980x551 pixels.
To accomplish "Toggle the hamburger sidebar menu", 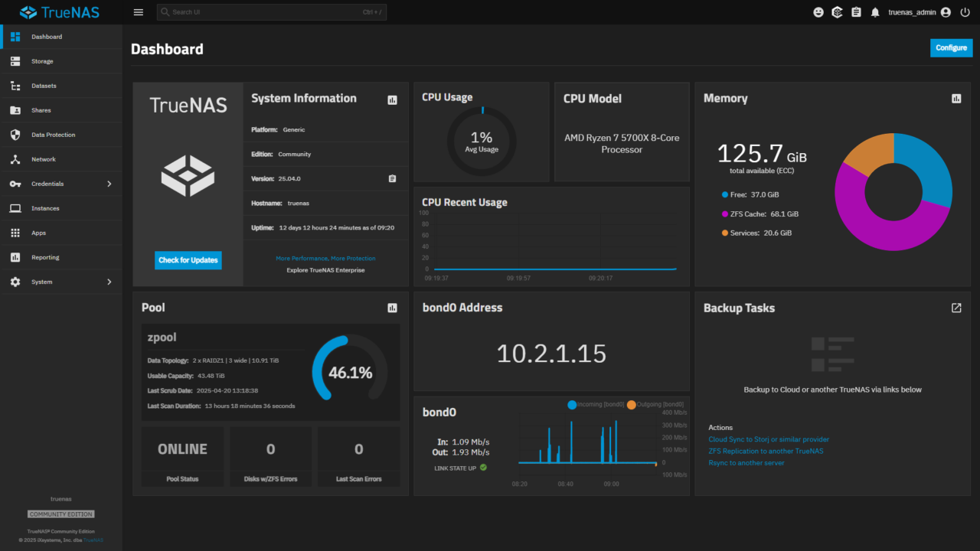I will (x=139, y=12).
